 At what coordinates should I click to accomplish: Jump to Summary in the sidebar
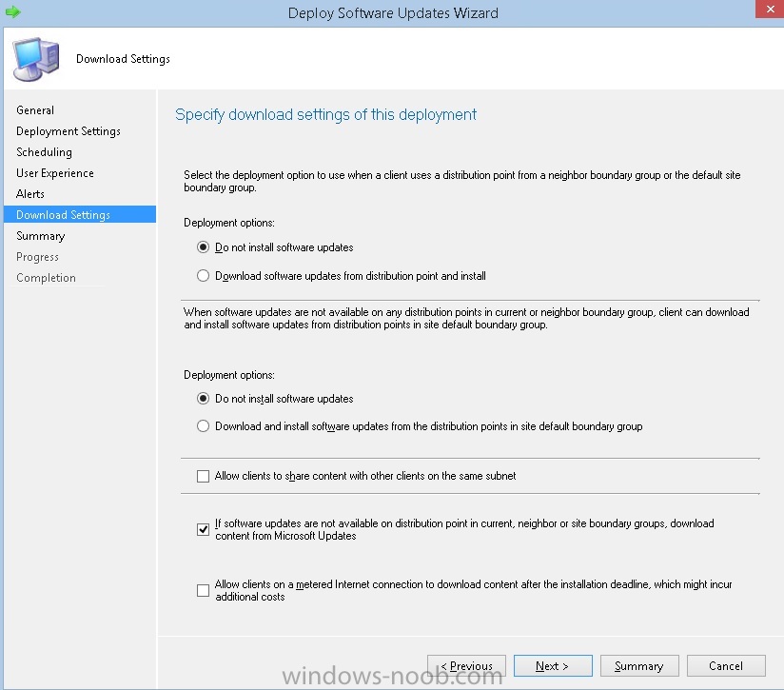[x=41, y=236]
